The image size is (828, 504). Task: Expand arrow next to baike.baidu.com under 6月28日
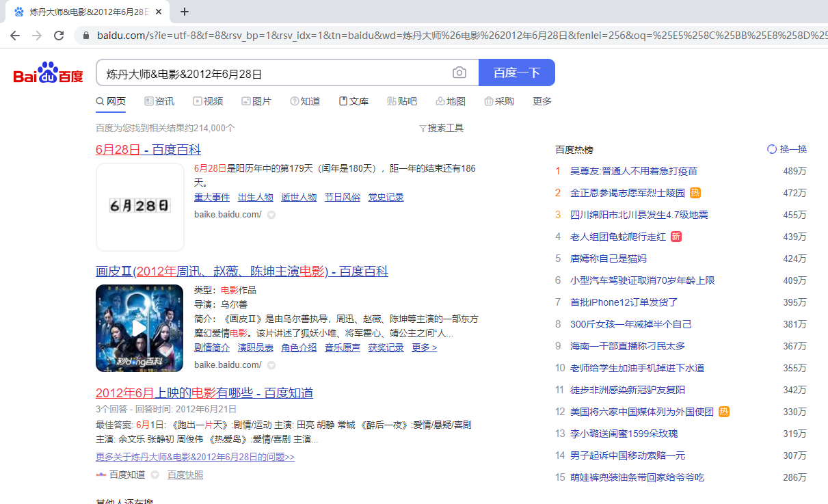271,215
